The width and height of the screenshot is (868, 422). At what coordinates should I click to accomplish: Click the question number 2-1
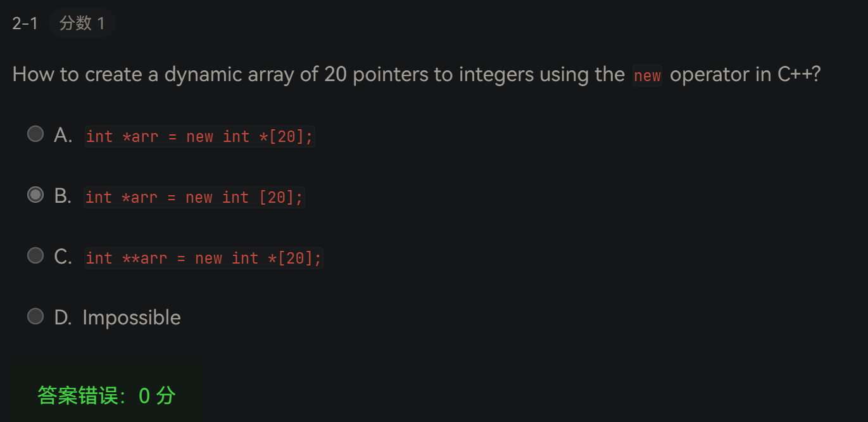(x=25, y=23)
